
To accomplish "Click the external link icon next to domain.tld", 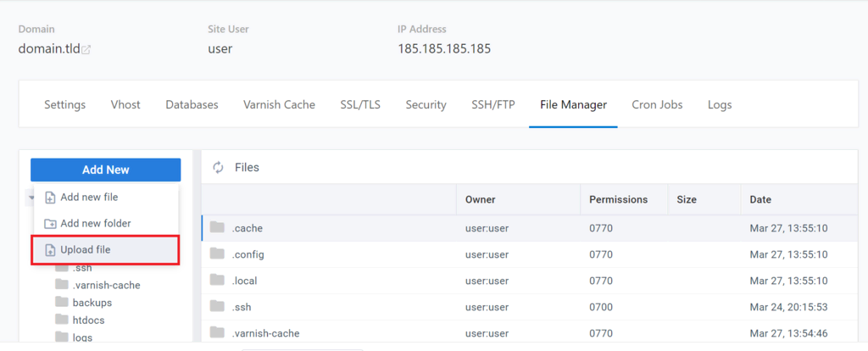I will tap(86, 49).
